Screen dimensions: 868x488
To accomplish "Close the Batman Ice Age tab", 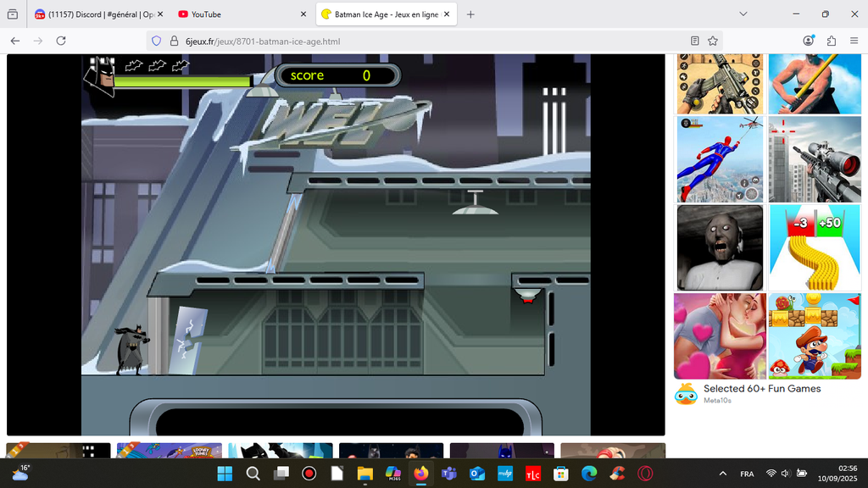I will (x=447, y=14).
